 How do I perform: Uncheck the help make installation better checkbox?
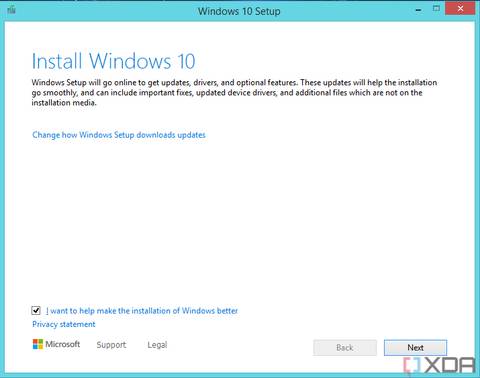[36, 311]
